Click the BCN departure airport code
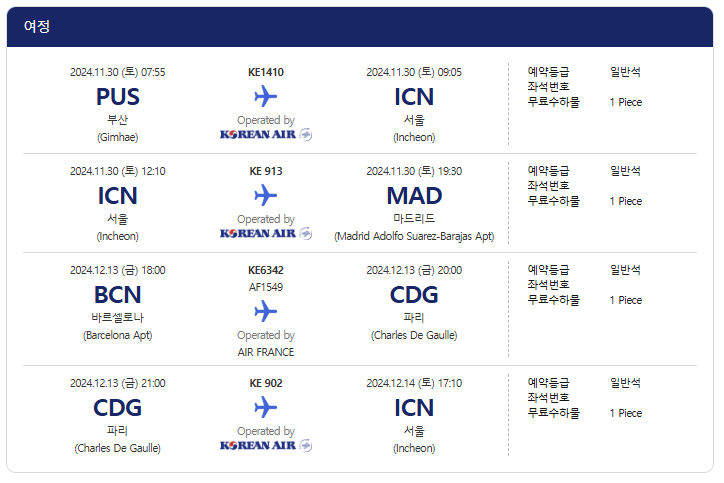The width and height of the screenshot is (724, 483). pyautogui.click(x=117, y=295)
